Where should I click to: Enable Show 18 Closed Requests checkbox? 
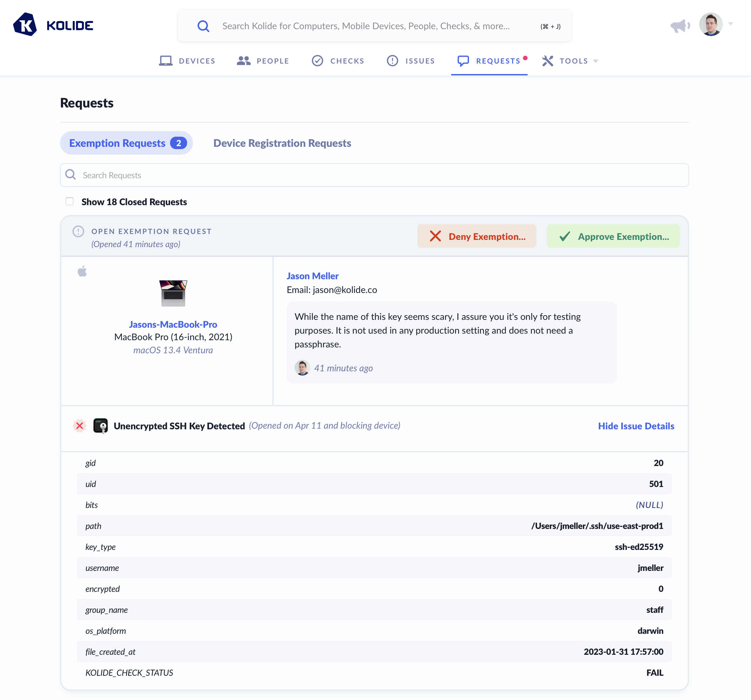69,201
